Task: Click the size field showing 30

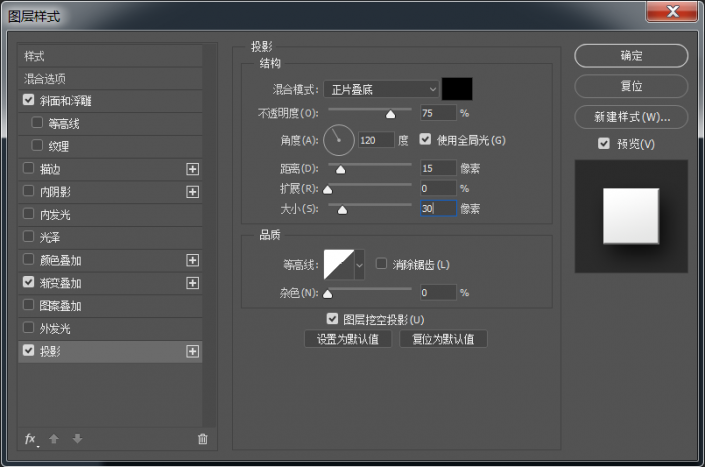Action: coord(438,208)
